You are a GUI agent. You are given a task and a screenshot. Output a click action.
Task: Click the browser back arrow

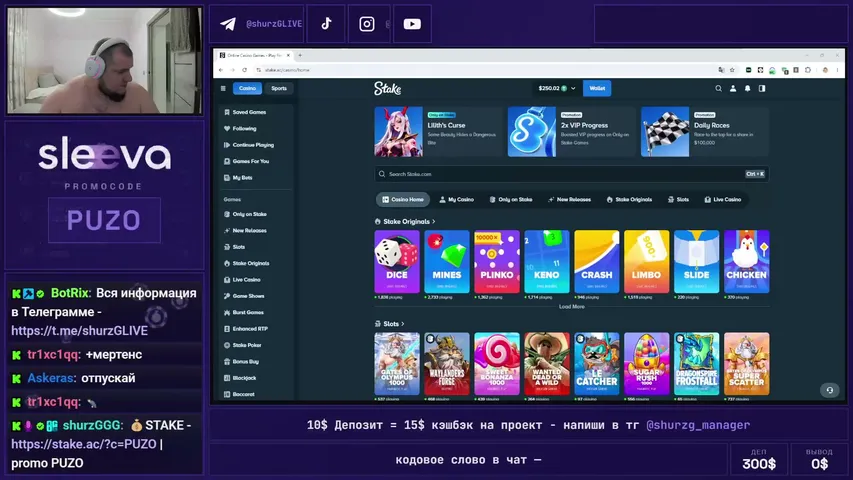(x=221, y=70)
